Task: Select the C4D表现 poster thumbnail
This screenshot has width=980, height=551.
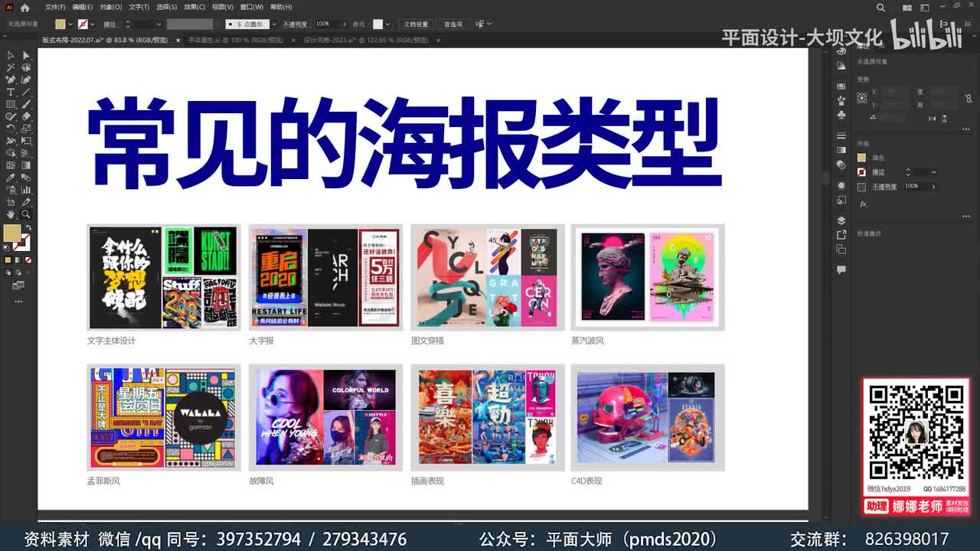Action: 648,417
